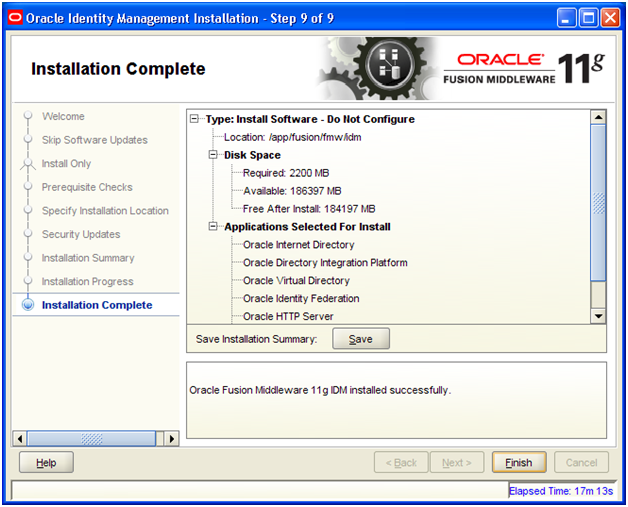The width and height of the screenshot is (628, 507).
Task: Maximize the installer window
Action: 588,18
